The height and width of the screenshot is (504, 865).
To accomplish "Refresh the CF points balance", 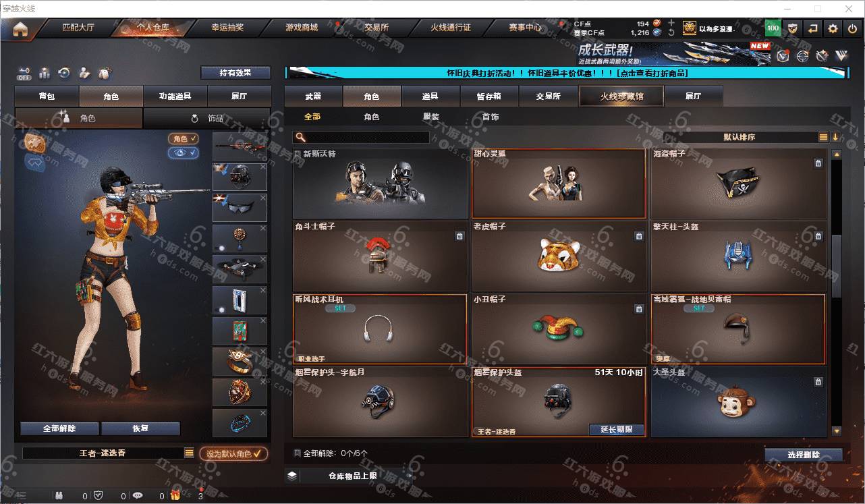I will tap(671, 32).
